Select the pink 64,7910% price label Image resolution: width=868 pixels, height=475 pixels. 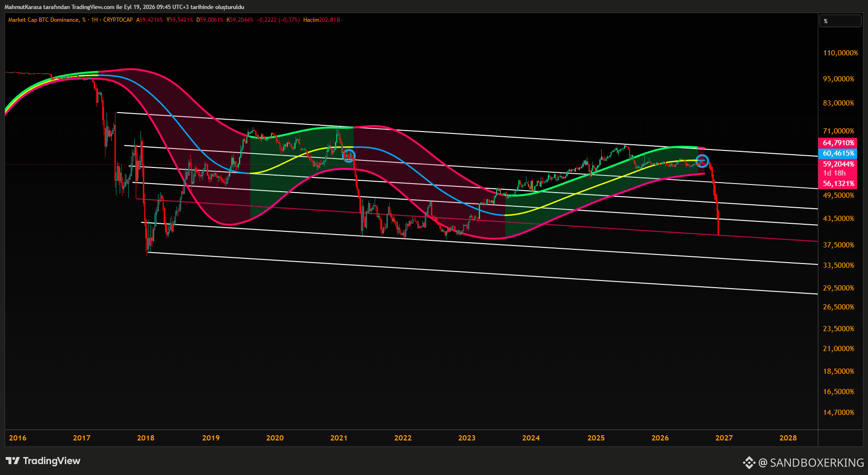click(839, 143)
